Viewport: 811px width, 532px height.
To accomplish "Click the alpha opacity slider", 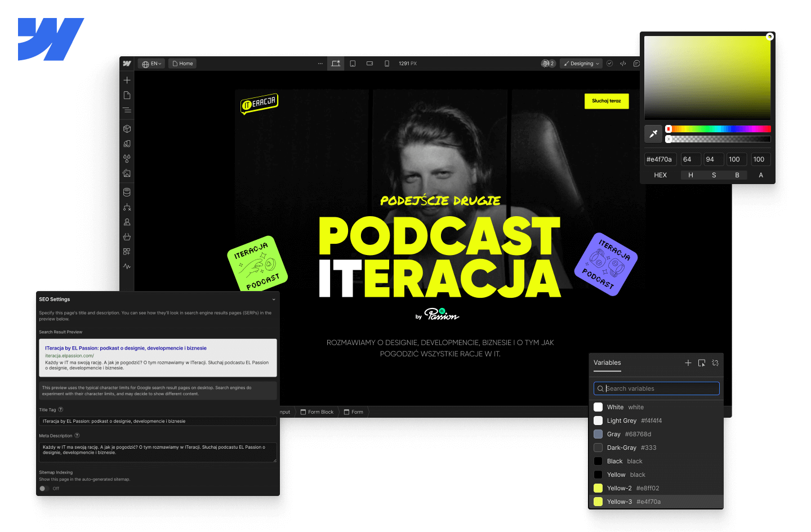I will pos(718,139).
